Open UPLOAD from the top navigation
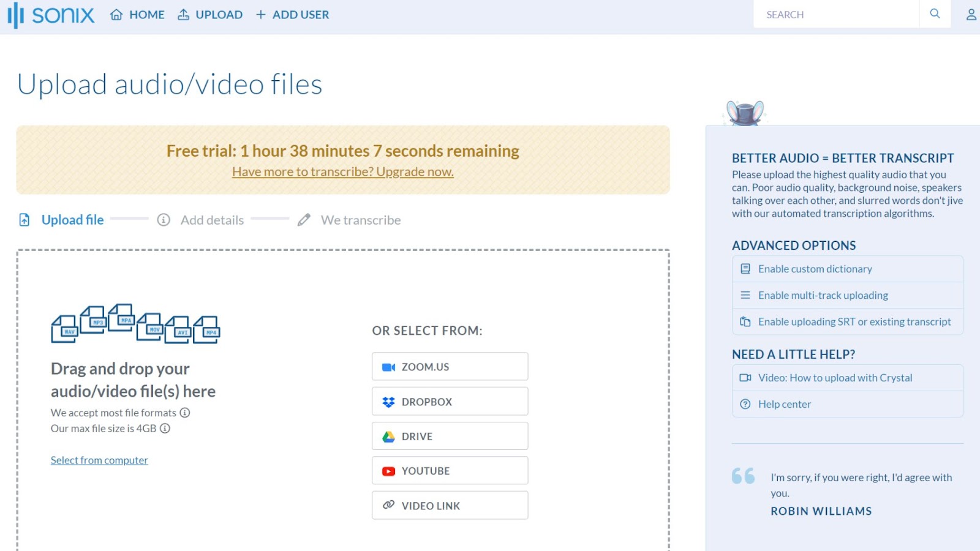The width and height of the screenshot is (980, 551). (210, 15)
